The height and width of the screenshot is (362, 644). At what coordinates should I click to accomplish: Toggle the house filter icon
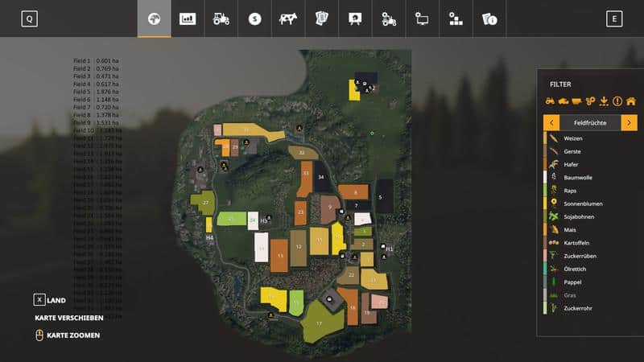630,101
